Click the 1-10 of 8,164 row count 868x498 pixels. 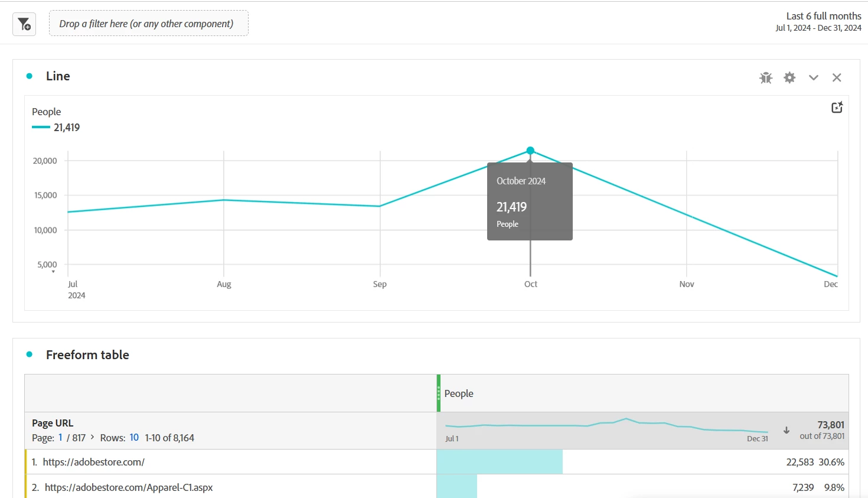(169, 438)
